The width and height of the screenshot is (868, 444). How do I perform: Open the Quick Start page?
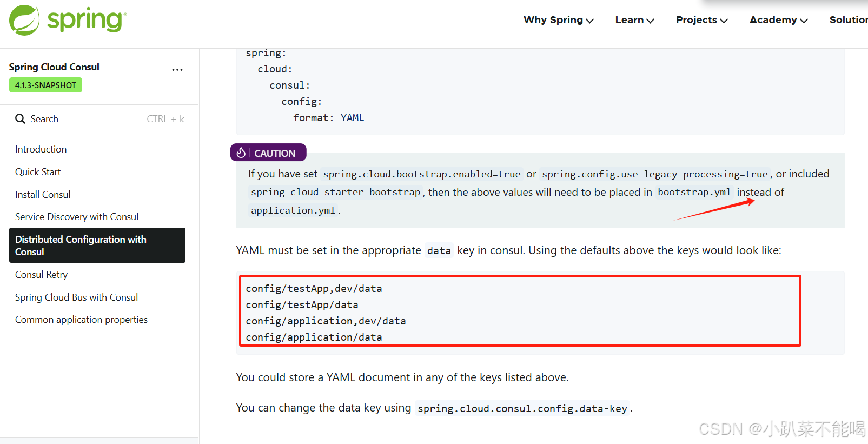pos(38,172)
